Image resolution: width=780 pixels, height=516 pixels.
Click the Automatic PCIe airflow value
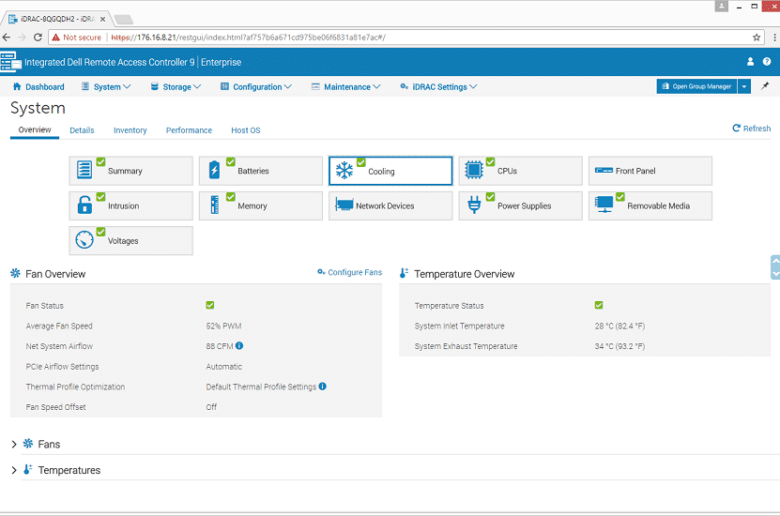coord(224,366)
